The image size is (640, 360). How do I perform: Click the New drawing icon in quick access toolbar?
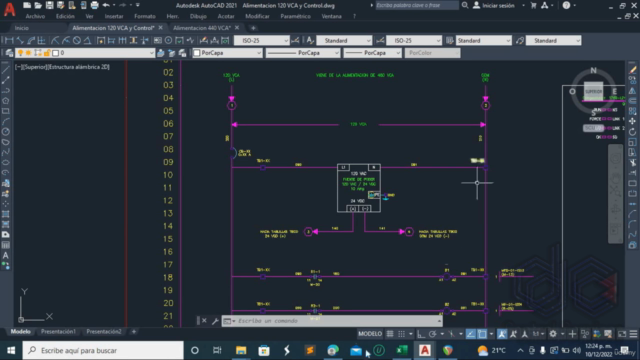pyautogui.click(x=27, y=5)
